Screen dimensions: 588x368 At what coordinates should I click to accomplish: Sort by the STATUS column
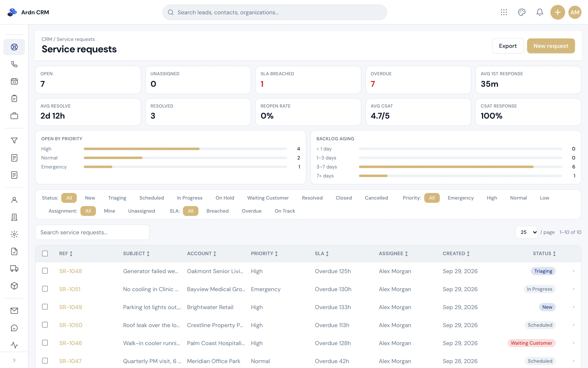[544, 254]
